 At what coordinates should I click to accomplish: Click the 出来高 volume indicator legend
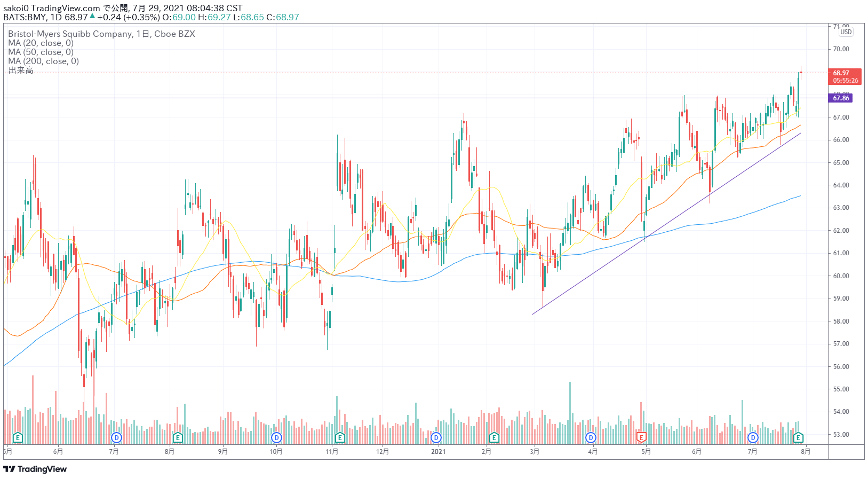click(x=20, y=70)
